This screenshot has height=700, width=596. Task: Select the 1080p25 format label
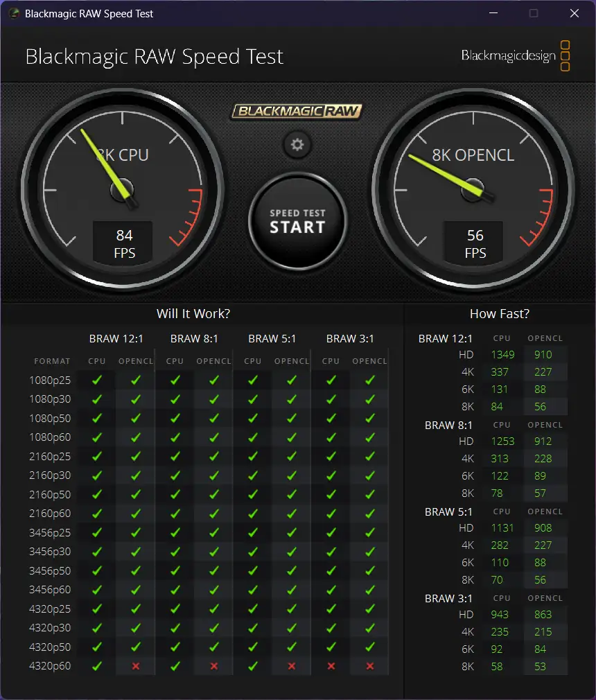tap(50, 380)
